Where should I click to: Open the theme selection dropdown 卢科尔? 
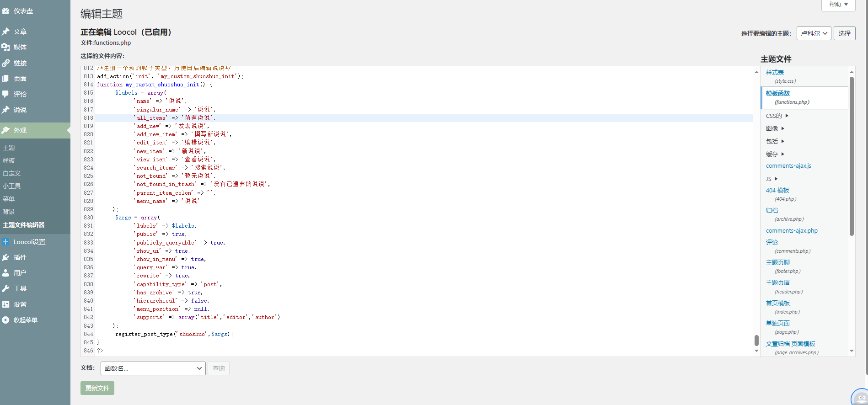(814, 33)
